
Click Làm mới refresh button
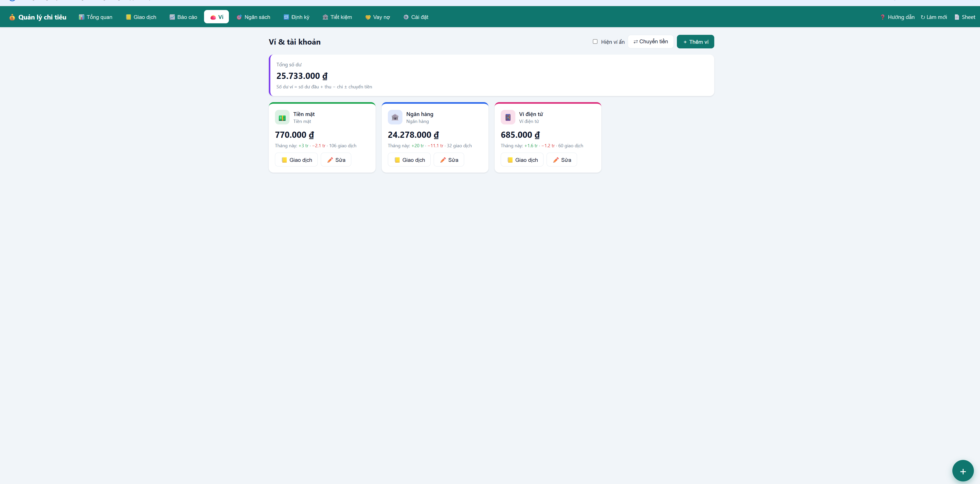(x=934, y=17)
